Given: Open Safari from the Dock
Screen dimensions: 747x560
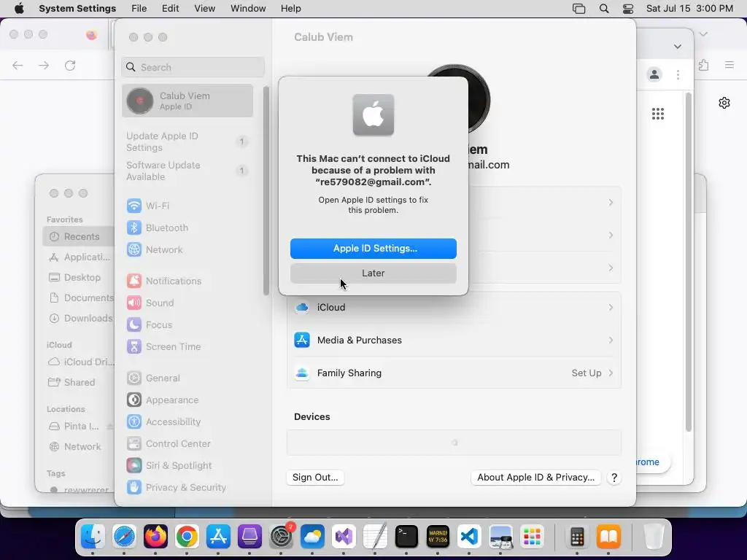Looking at the screenshot, I should (x=124, y=537).
